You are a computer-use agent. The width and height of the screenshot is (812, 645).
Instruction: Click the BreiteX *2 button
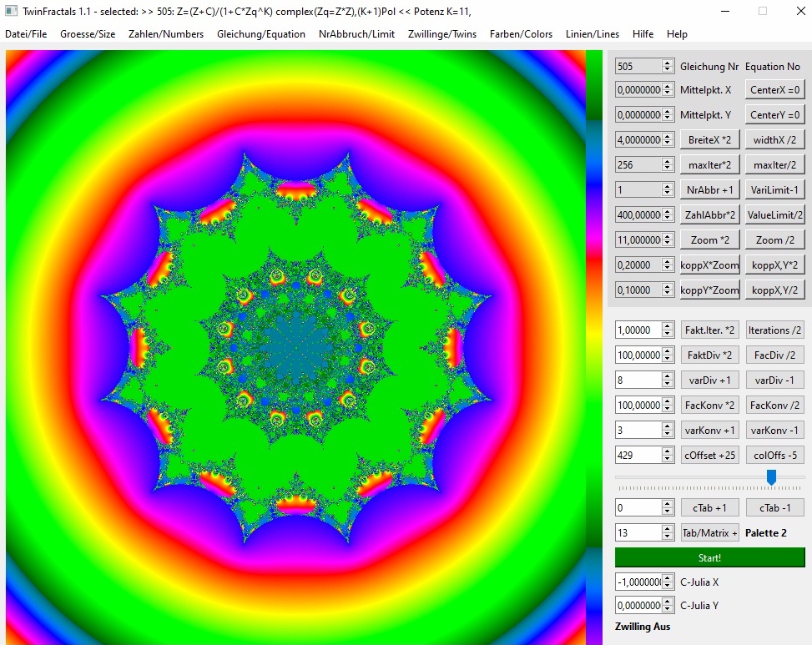coord(709,140)
